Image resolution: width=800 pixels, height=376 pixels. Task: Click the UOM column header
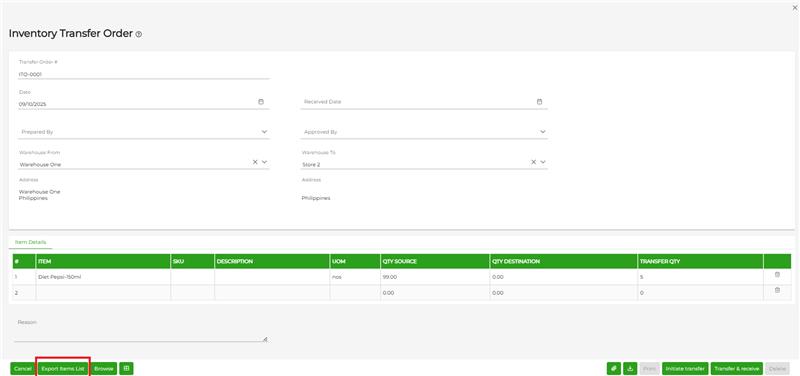(x=355, y=261)
